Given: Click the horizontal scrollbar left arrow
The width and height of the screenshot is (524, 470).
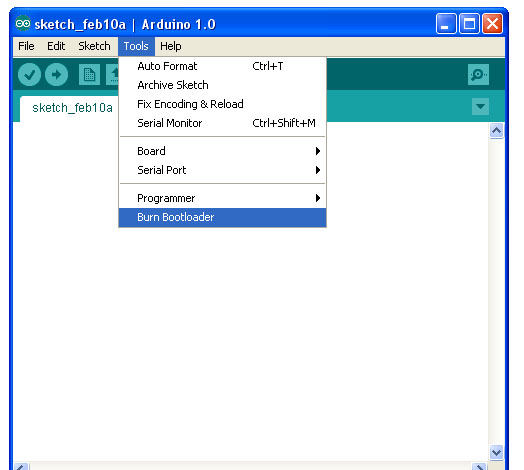Looking at the screenshot, I should [x=21, y=467].
